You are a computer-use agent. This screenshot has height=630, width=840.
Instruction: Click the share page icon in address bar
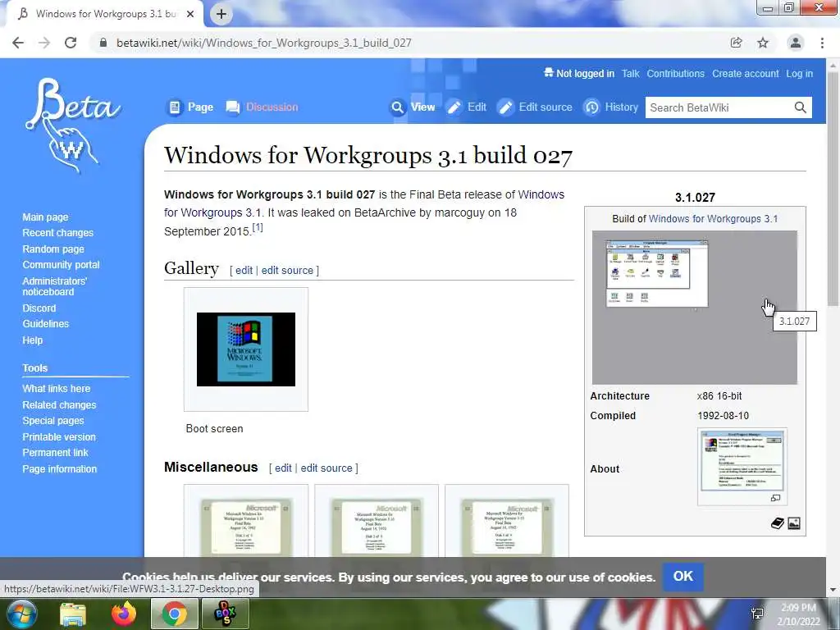[x=736, y=43]
